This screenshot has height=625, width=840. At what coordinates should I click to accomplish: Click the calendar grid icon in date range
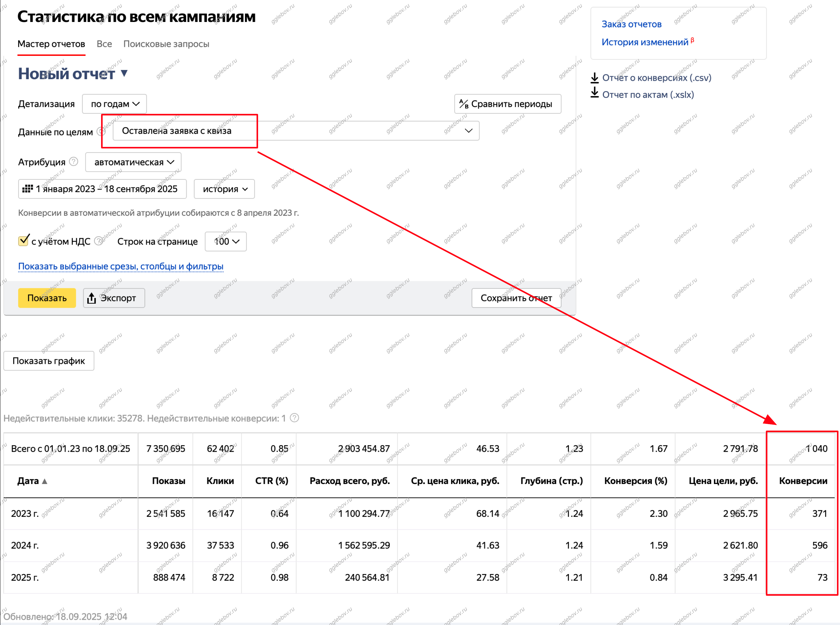click(27, 189)
